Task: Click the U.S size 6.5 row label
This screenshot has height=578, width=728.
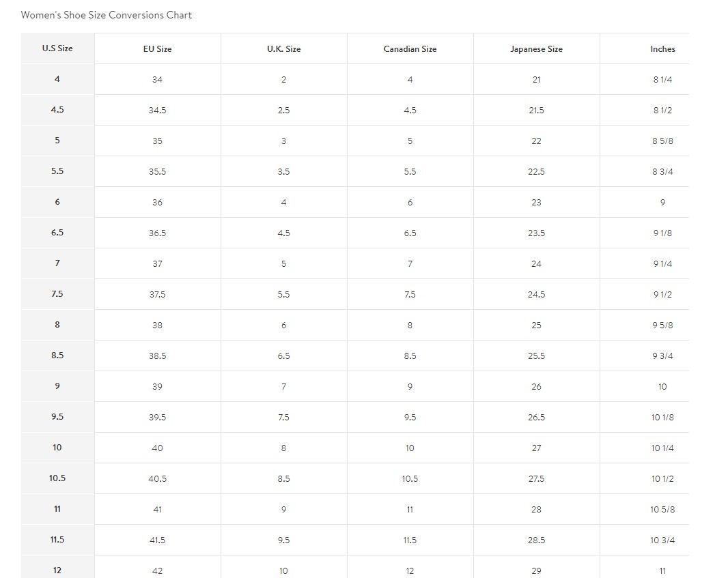Action: pyautogui.click(x=57, y=233)
